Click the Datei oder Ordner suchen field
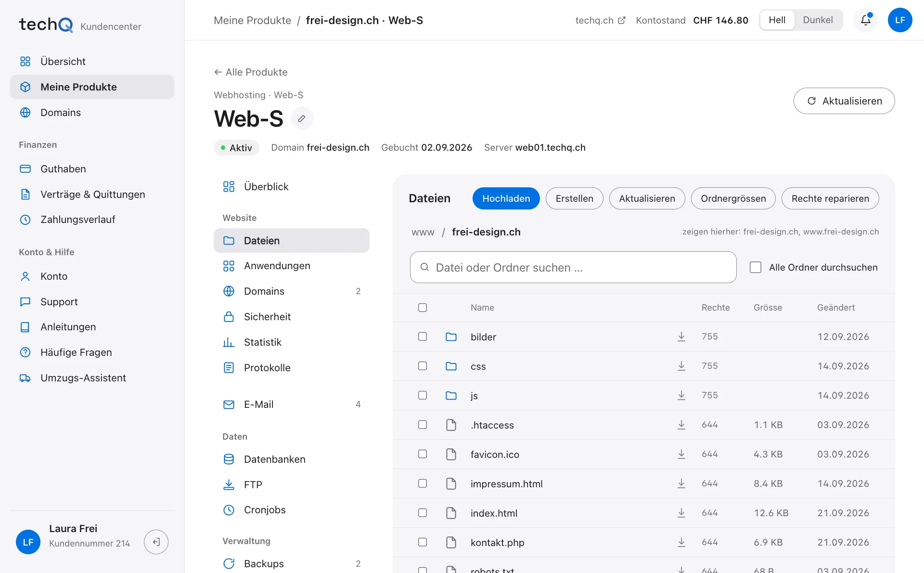The height and width of the screenshot is (573, 924). (573, 267)
